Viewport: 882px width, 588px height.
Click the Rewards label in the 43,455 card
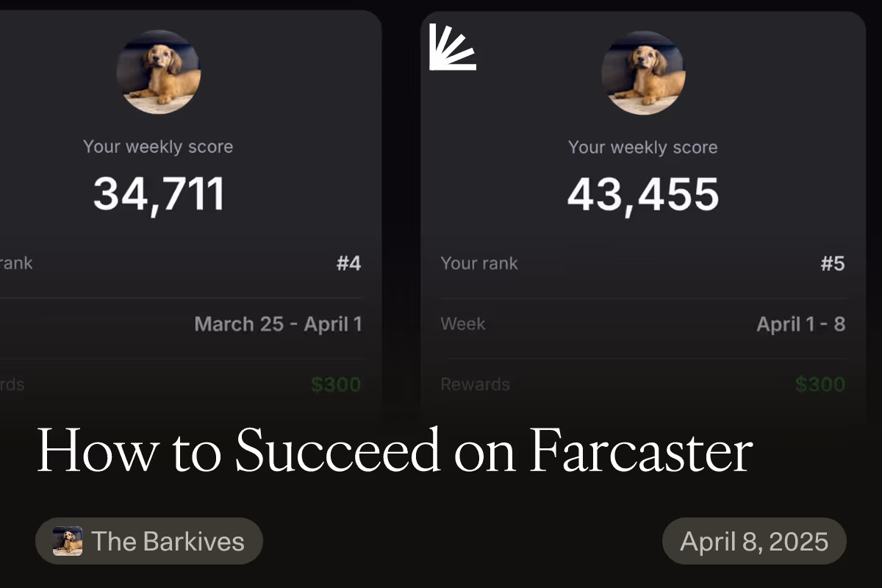click(475, 384)
